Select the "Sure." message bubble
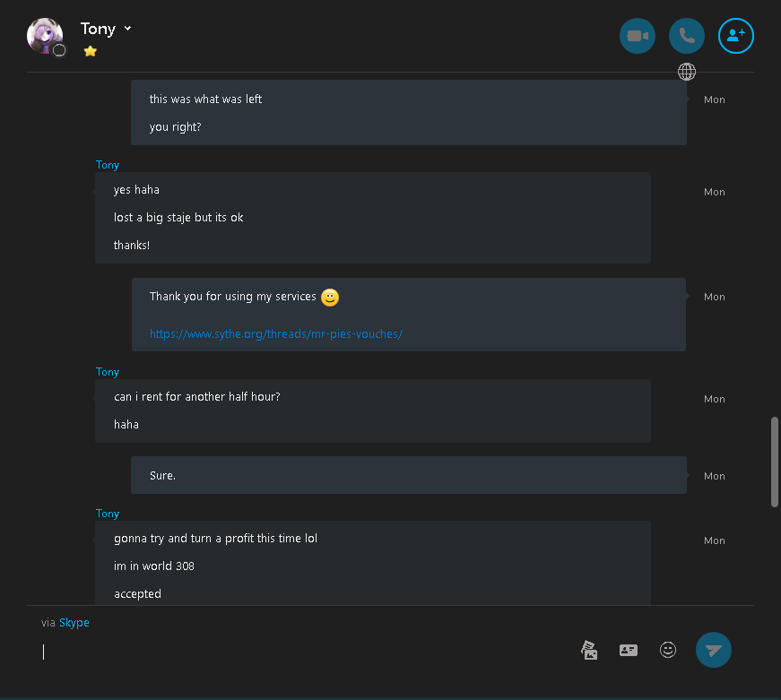Screen dimensions: 781x700 (408, 475)
